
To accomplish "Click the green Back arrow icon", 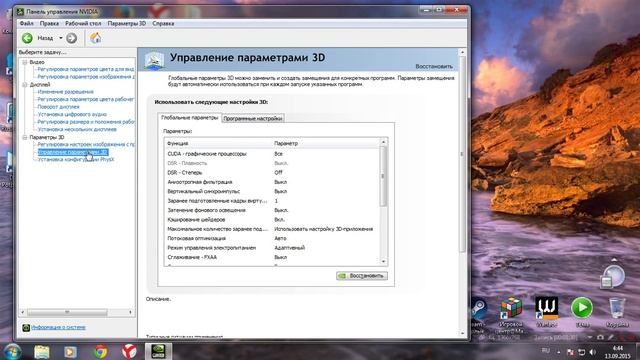I will click(x=27, y=38).
